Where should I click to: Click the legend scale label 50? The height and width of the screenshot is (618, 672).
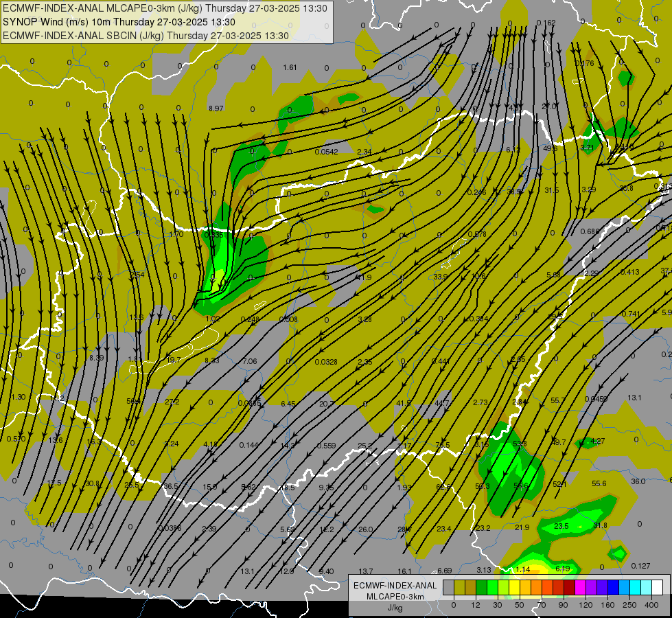[519, 605]
